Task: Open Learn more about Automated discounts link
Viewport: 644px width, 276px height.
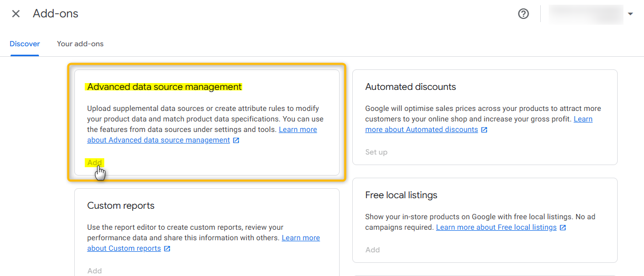Action: tap(421, 129)
